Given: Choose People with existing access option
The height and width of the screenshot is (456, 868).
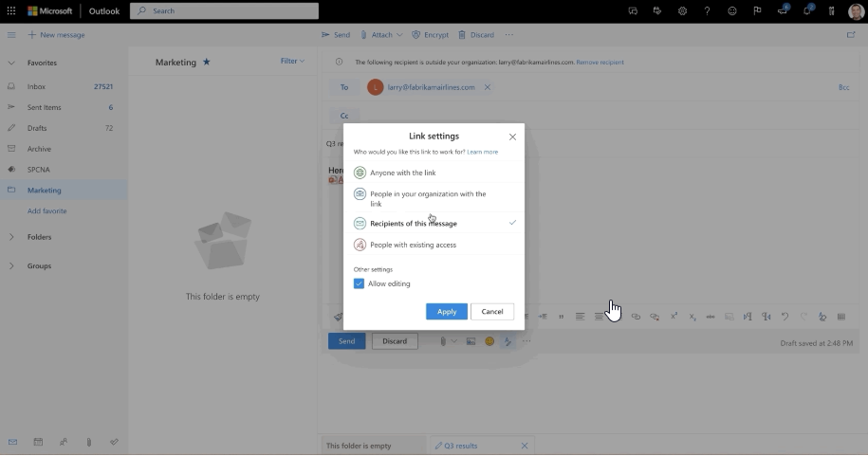Looking at the screenshot, I should pos(413,245).
